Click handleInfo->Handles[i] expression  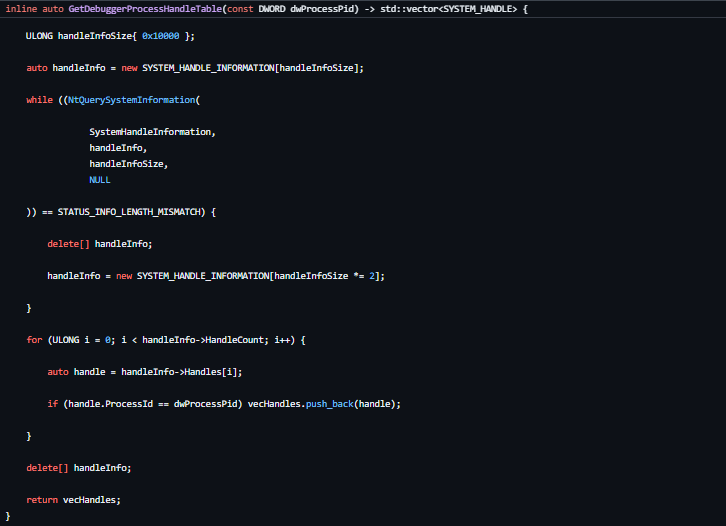pos(179,372)
